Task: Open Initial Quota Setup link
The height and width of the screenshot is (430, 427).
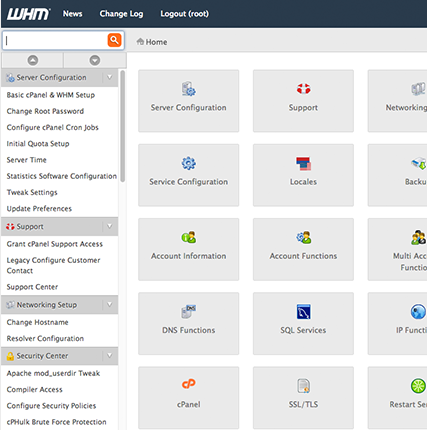Action: (38, 144)
